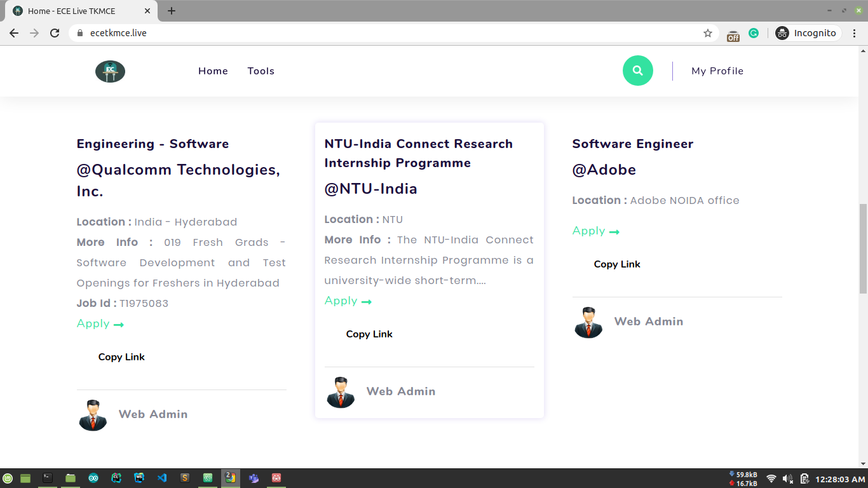Click the muted volume tray icon

[788, 479]
